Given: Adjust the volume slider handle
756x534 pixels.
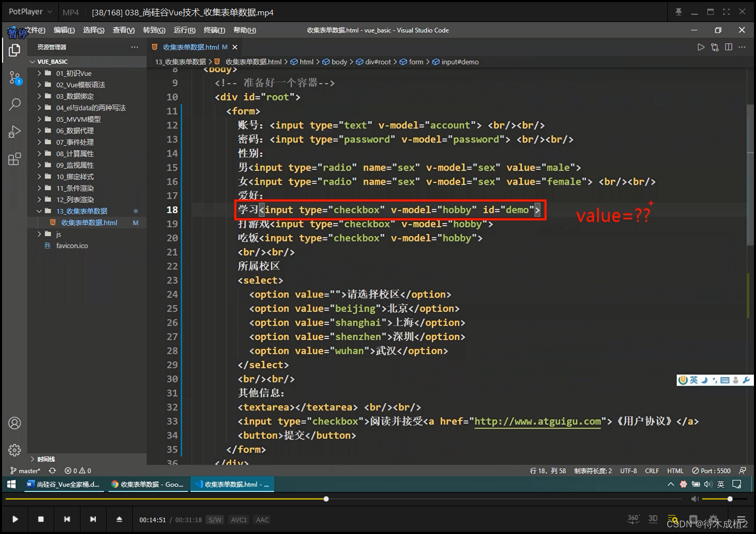Looking at the screenshot, I should [x=730, y=499].
